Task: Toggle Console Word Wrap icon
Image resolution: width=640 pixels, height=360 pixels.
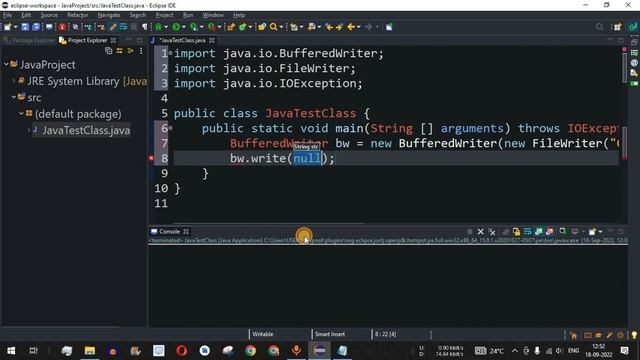Action: coord(527,232)
